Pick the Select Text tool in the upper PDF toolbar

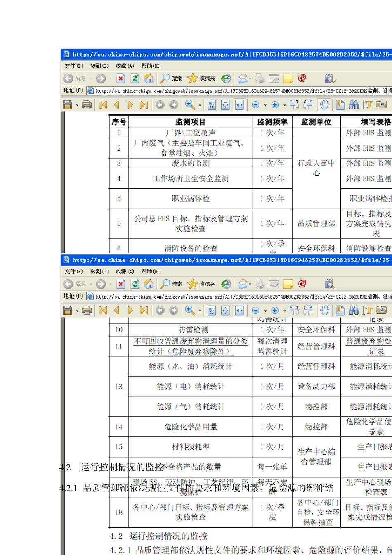(x=368, y=105)
